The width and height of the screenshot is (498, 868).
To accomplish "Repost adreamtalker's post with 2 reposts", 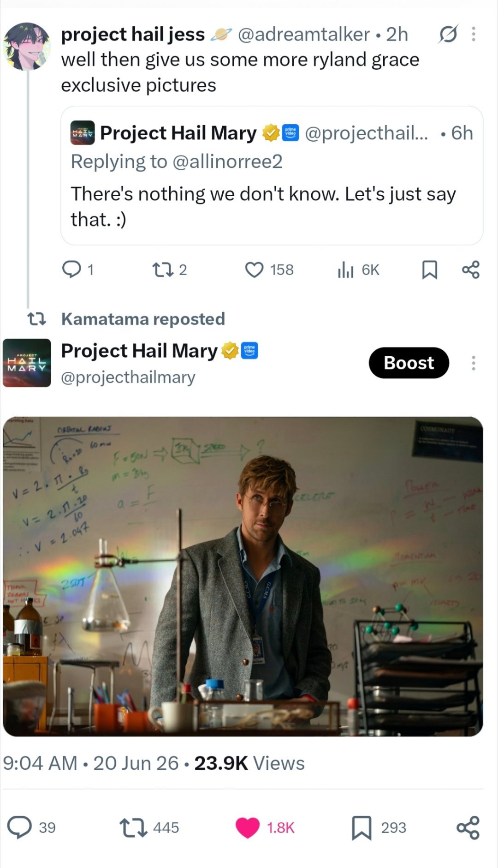I will (162, 269).
